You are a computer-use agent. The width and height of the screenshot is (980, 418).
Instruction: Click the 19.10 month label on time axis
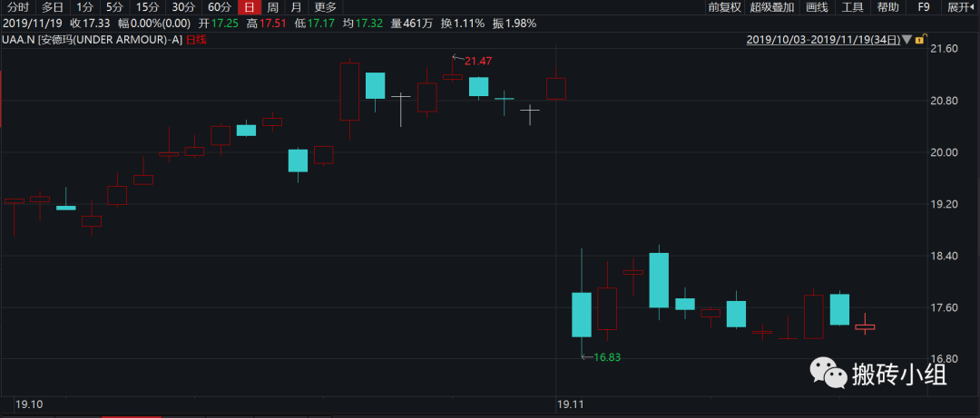click(27, 405)
